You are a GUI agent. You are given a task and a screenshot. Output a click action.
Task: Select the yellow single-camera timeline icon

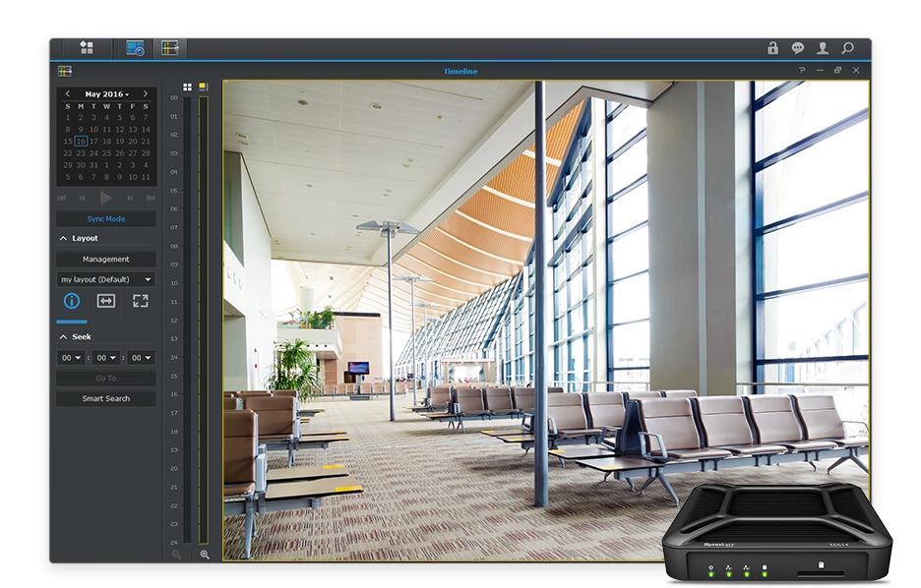[204, 87]
